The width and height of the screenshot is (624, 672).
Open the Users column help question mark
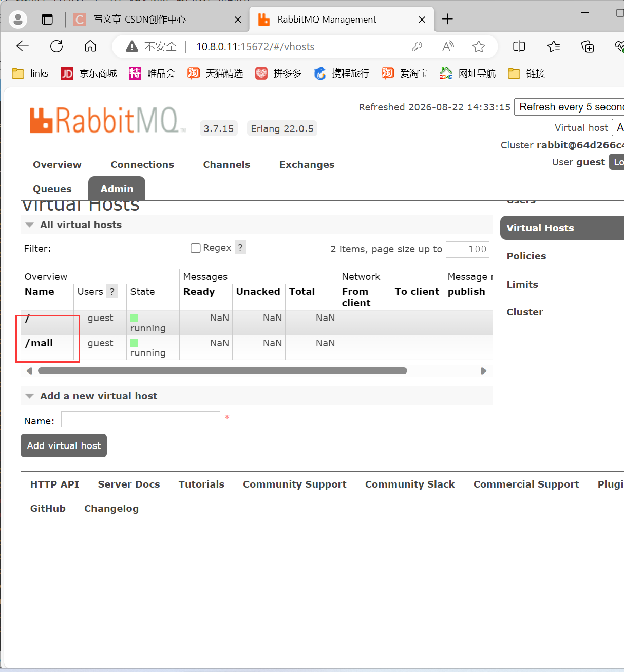click(112, 291)
